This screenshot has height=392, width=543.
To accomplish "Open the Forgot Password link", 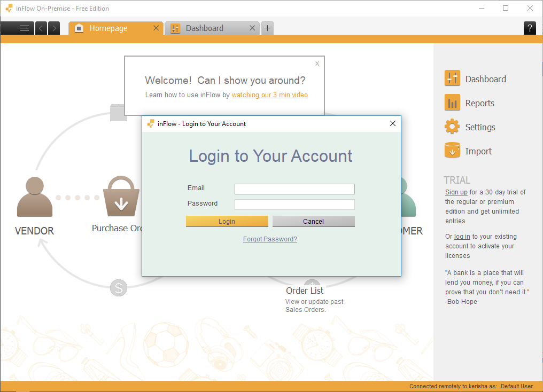I will tap(270, 239).
